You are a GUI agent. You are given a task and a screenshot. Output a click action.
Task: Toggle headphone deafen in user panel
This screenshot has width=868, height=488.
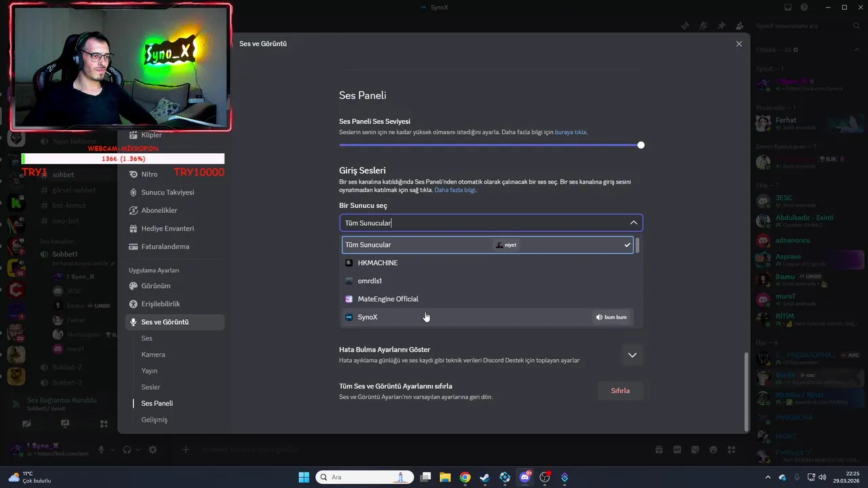click(x=127, y=450)
